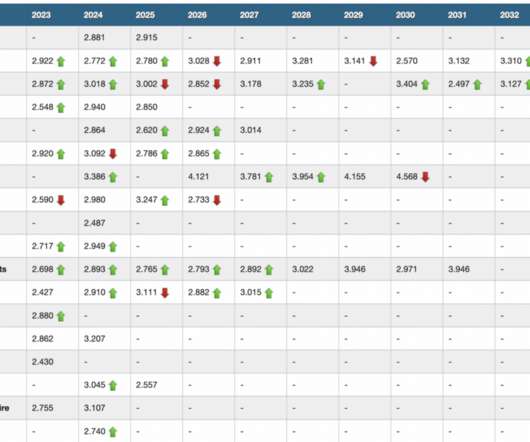This screenshot has height=442, width=530.
Task: Click the 2032 column header
Action: (x=510, y=15)
